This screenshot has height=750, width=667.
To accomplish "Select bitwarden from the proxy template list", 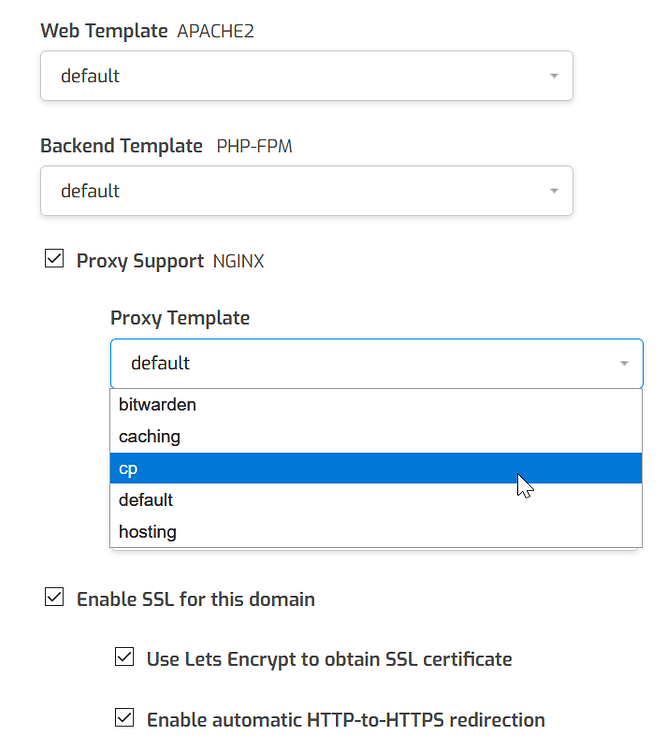I will (x=376, y=405).
